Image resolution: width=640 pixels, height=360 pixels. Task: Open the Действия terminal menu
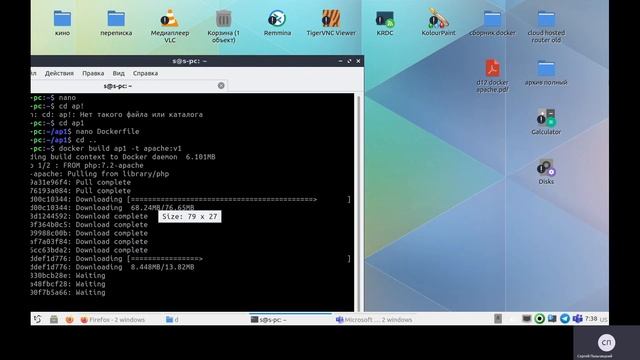(x=59, y=73)
